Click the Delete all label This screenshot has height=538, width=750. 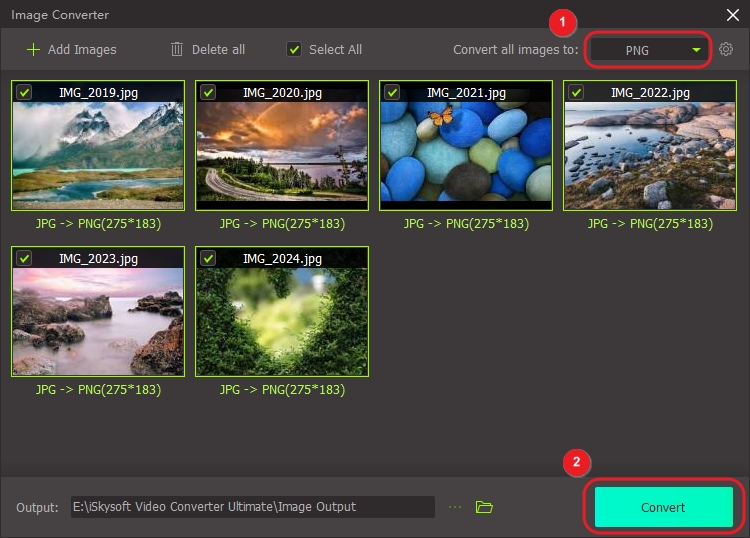coord(218,49)
